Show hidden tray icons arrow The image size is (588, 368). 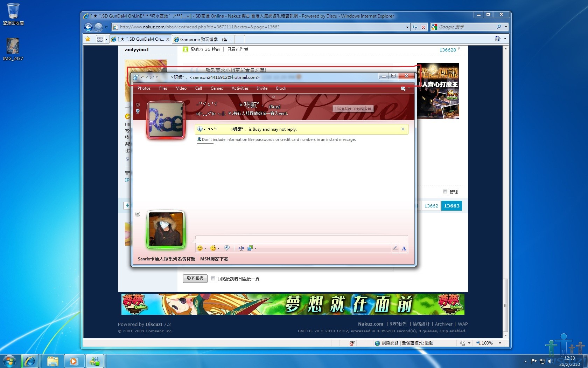point(525,361)
